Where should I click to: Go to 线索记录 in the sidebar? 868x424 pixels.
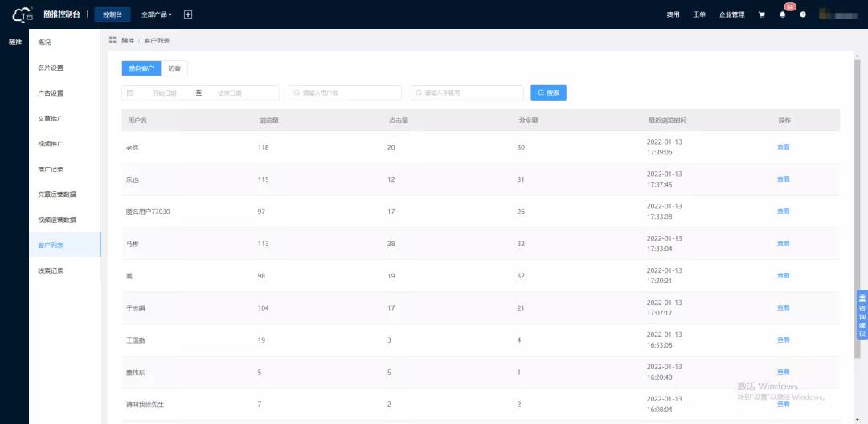51,270
